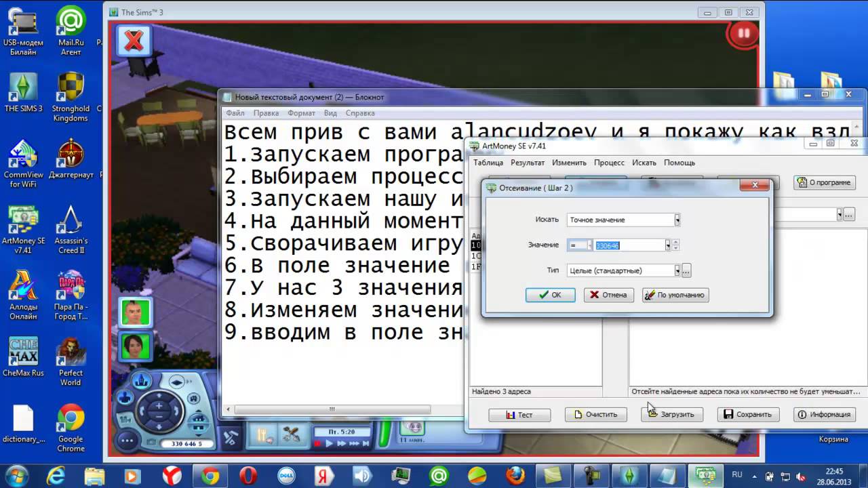
Task: Expand the value history dropdown arrow
Action: pyautogui.click(x=668, y=245)
